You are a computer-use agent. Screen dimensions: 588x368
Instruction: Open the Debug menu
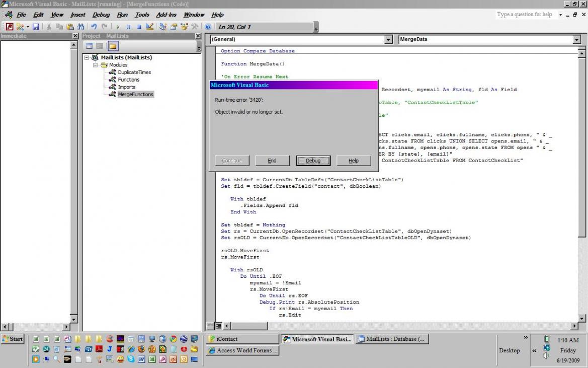tap(101, 15)
